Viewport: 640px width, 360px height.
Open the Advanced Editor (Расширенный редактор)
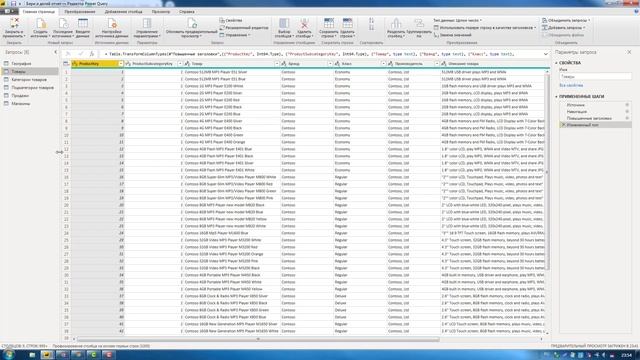[x=244, y=28]
